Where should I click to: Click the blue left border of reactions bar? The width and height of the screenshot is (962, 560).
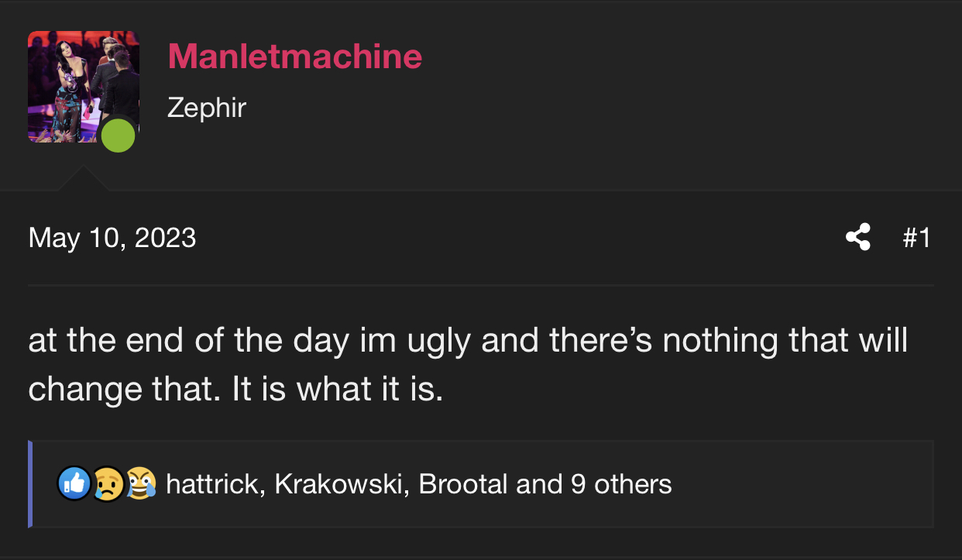point(29,484)
